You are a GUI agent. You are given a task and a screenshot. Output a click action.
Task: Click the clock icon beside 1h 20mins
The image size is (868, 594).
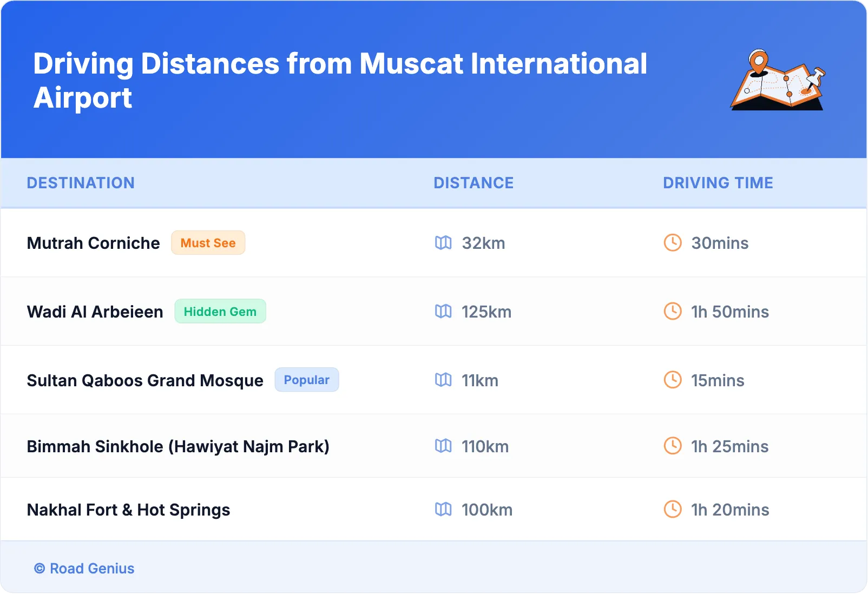(x=673, y=510)
